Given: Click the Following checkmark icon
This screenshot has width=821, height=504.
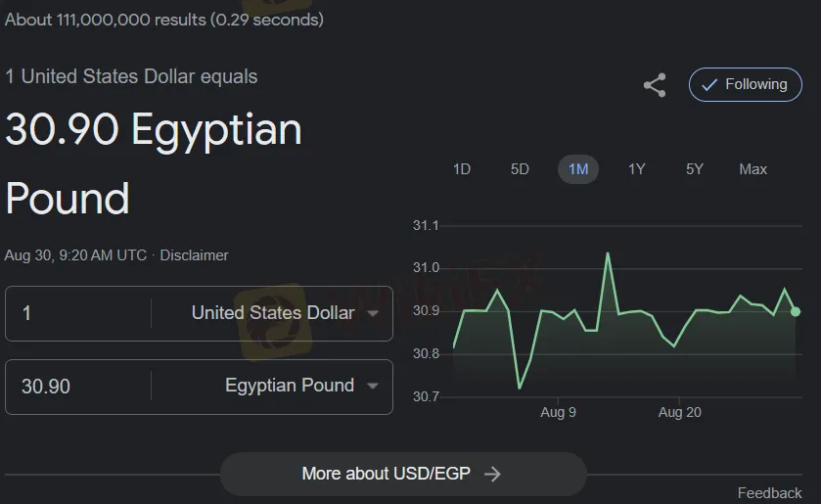Looking at the screenshot, I should 708,85.
